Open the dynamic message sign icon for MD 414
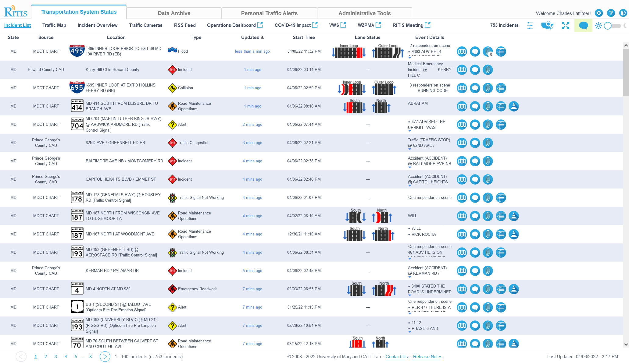The height and width of the screenshot is (364, 629). (x=501, y=106)
